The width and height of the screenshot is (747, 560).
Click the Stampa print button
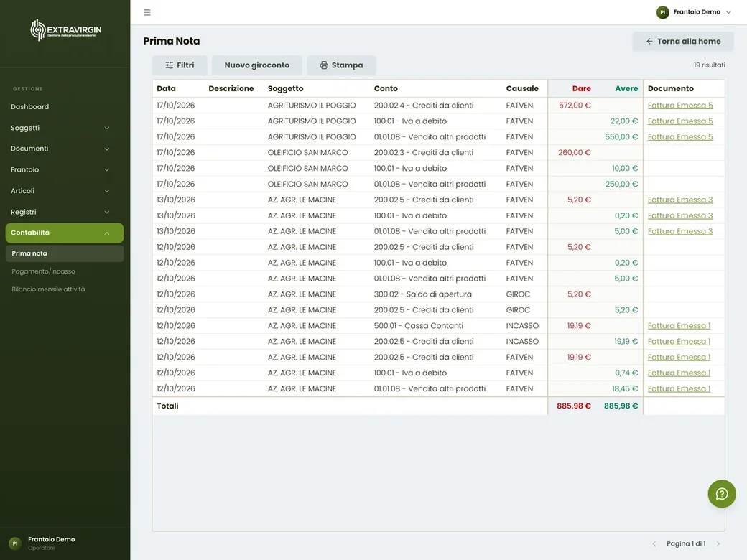[x=341, y=65]
